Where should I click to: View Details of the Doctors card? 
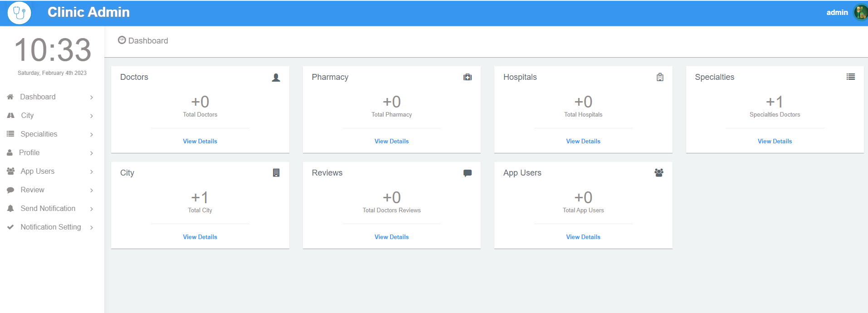pyautogui.click(x=200, y=141)
